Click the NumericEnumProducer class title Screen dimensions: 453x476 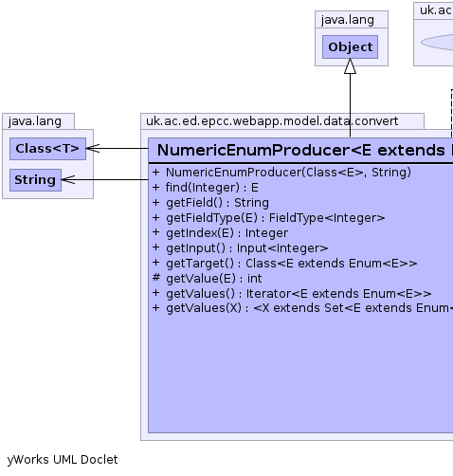pos(300,150)
